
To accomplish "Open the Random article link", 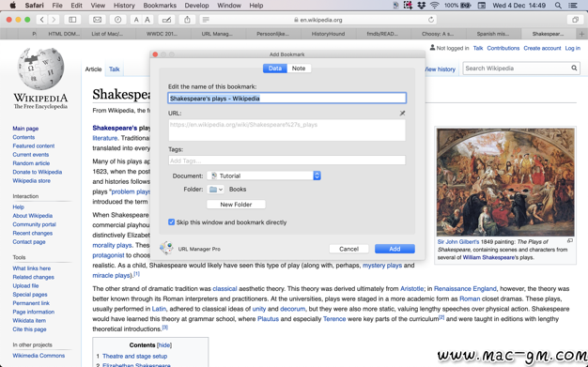I will pyautogui.click(x=31, y=163).
